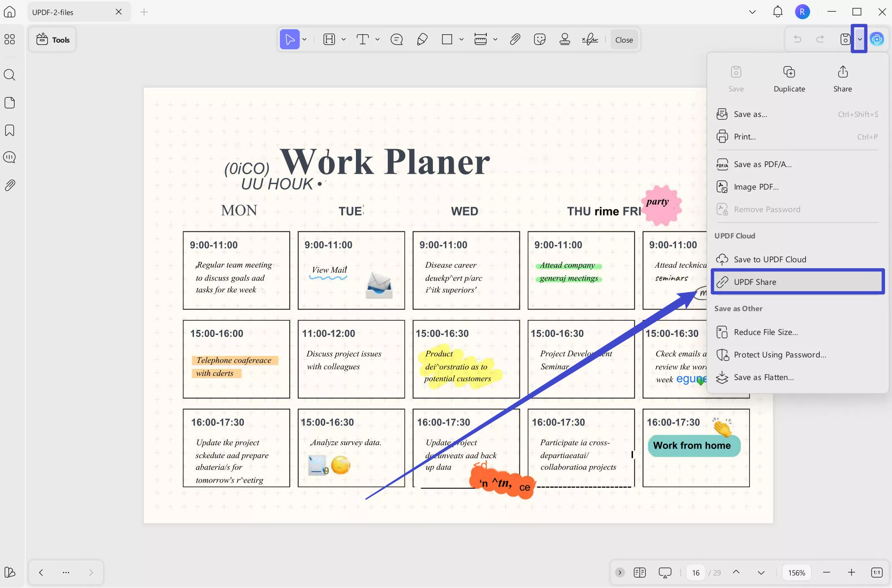Click the Close toolbar button

(x=624, y=40)
